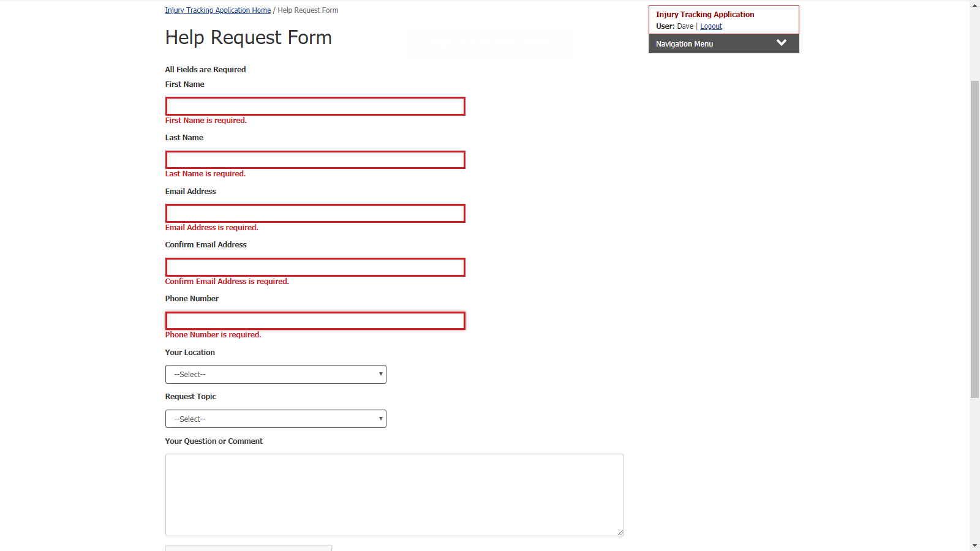Focus the Phone Number input

pos(315,321)
